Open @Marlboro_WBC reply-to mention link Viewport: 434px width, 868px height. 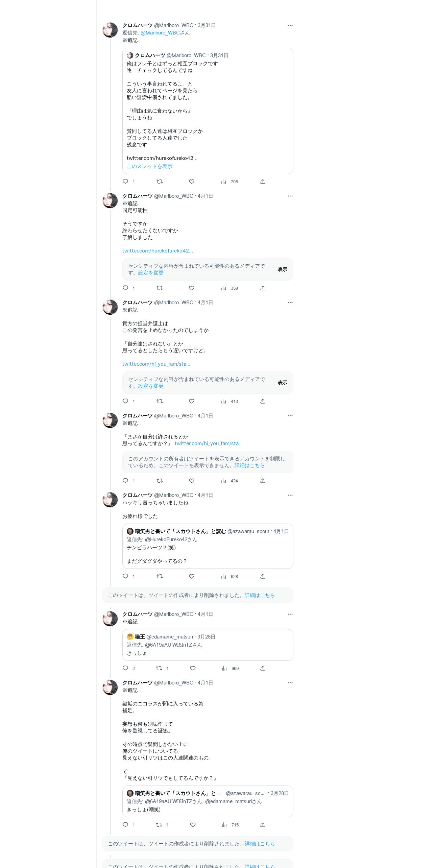click(160, 33)
